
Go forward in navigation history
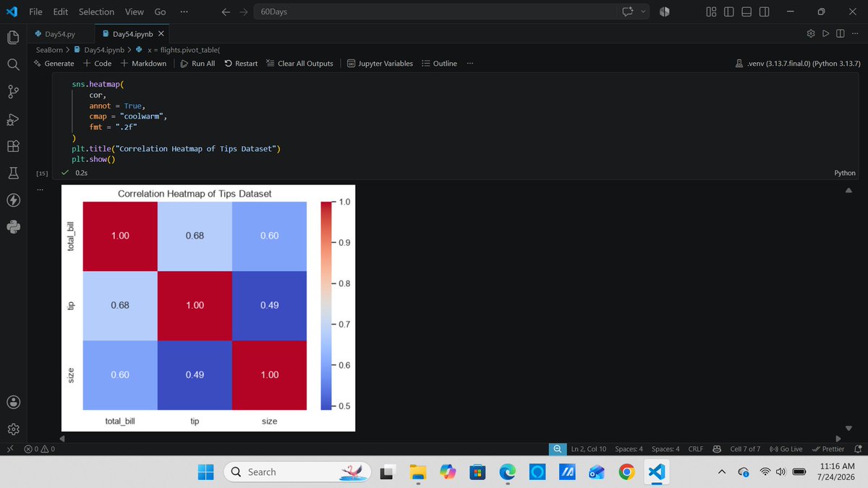pyautogui.click(x=244, y=12)
